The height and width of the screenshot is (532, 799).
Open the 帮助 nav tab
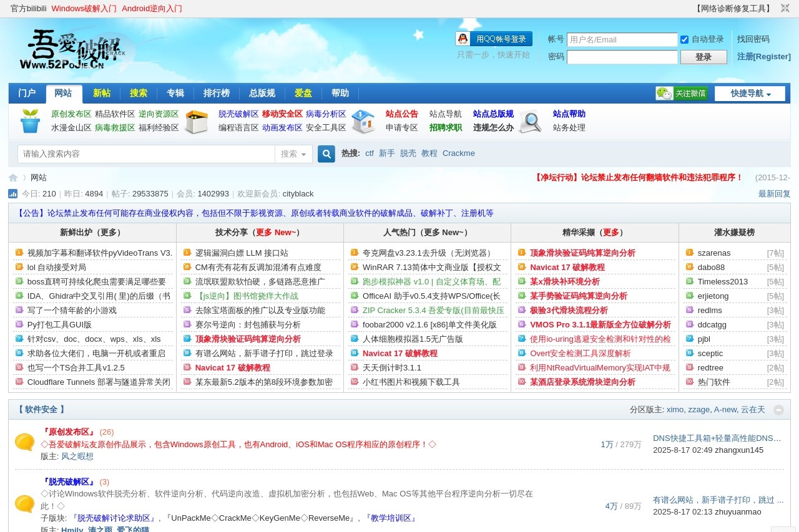340,94
